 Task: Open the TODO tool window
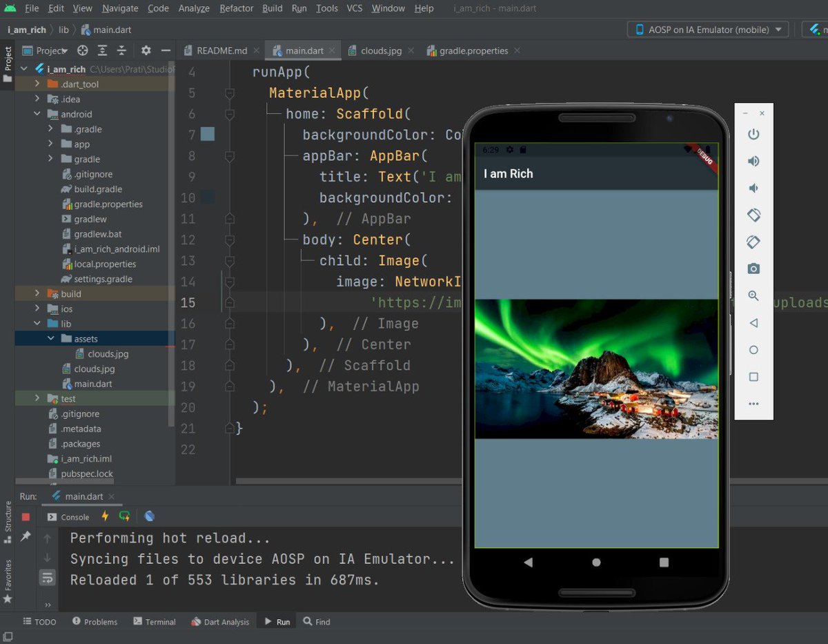pos(39,622)
